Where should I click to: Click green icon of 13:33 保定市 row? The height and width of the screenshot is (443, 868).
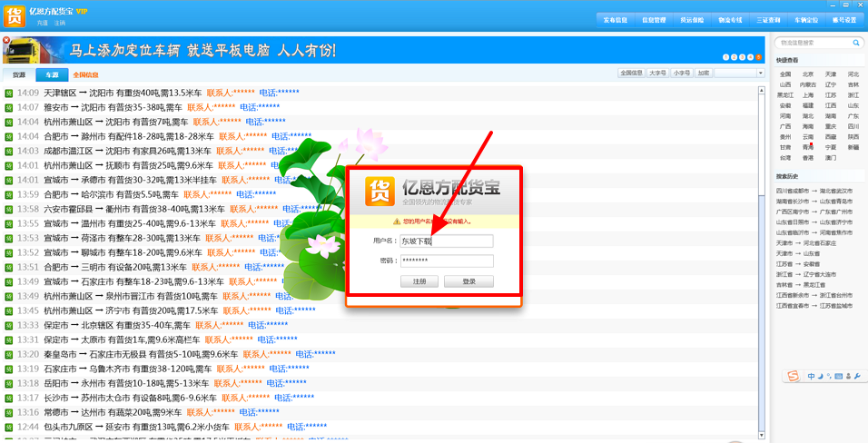point(9,326)
